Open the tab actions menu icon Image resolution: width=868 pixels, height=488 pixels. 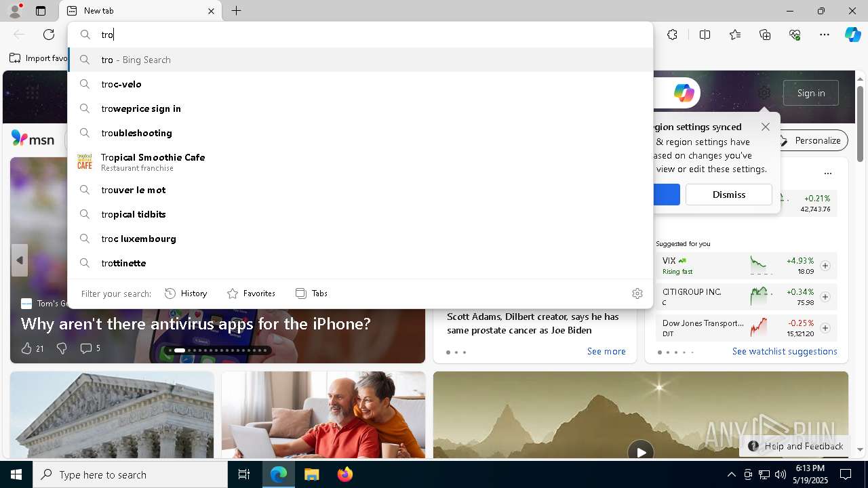tap(41, 11)
